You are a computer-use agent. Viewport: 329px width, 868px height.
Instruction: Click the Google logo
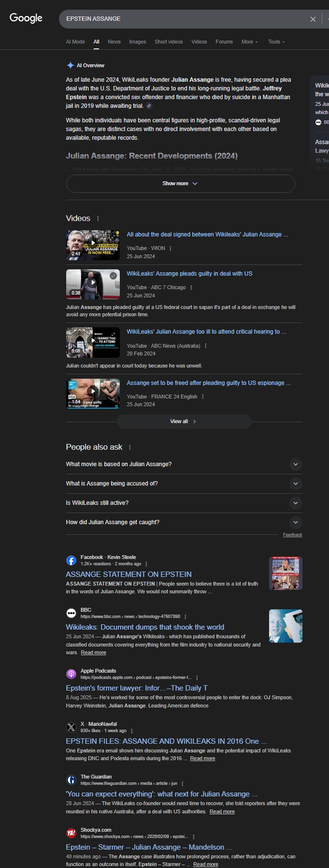coord(26,18)
